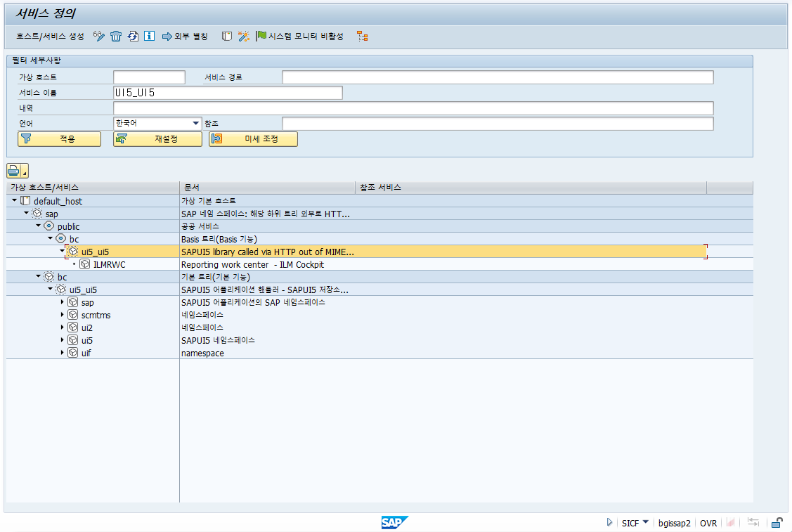Open the blue information icon

149,36
